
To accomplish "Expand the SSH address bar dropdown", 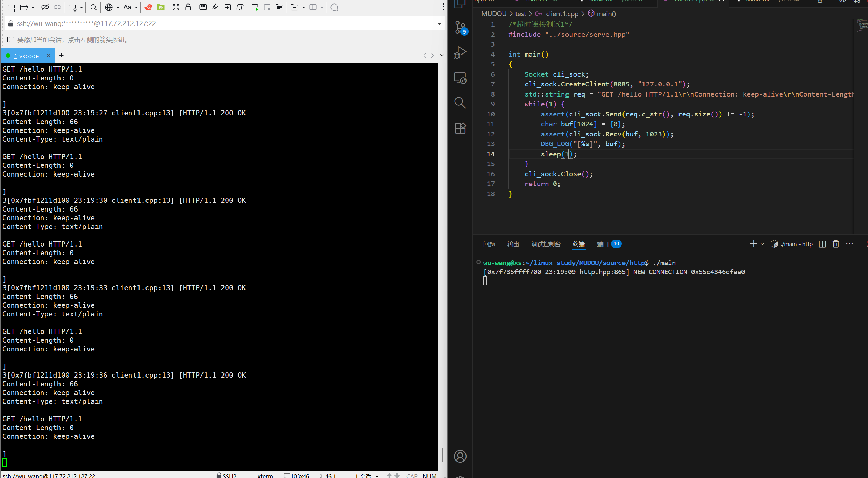I will pyautogui.click(x=439, y=24).
